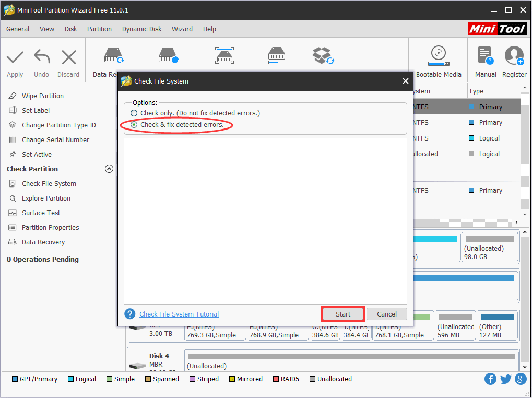Open the Dynamic Disk menu
This screenshot has height=398, width=532.
[x=142, y=29]
